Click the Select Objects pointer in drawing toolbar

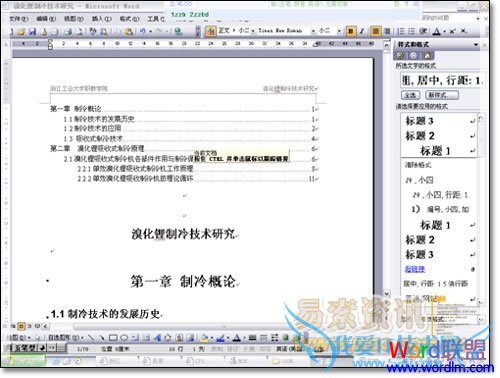tap(37, 338)
